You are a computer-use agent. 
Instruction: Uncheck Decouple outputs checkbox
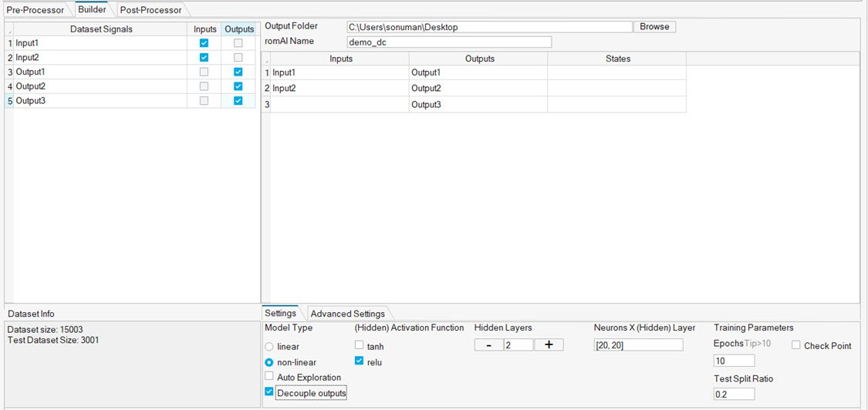(x=269, y=392)
